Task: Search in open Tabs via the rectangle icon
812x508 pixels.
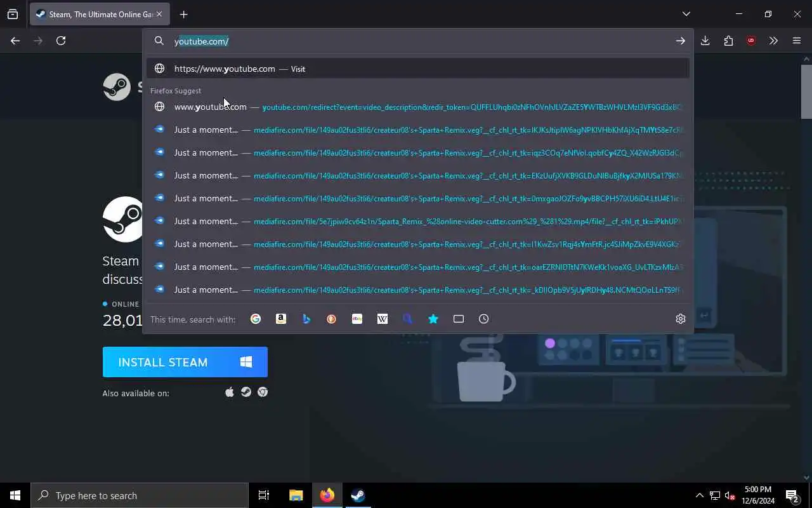Action: point(459,319)
